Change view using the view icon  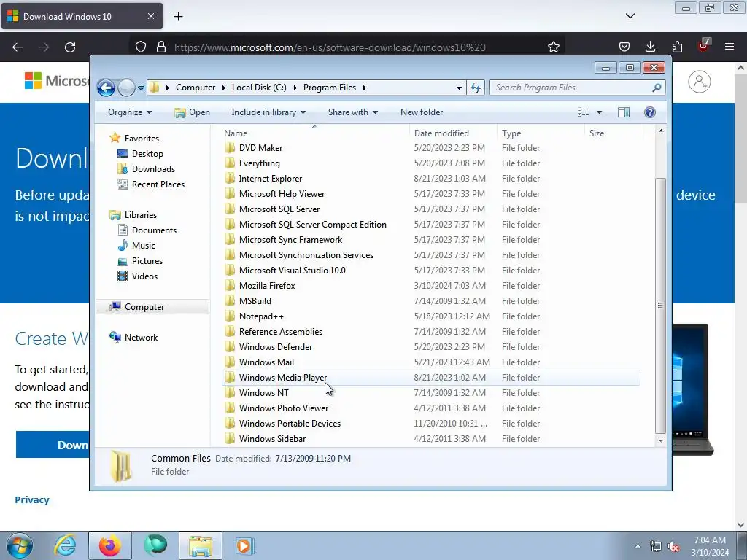[x=583, y=112]
